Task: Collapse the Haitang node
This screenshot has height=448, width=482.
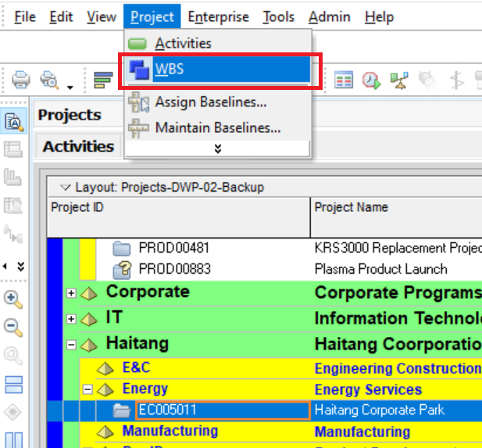Action: (71, 345)
